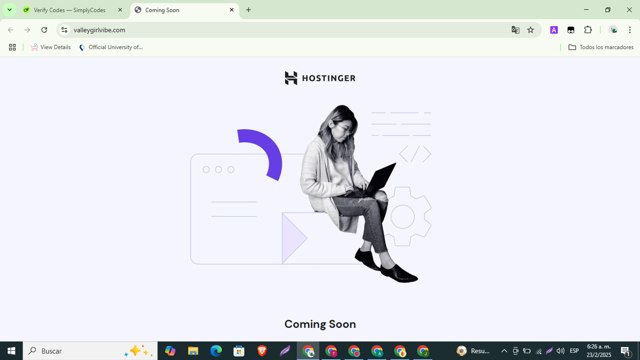This screenshot has width=640, height=360.
Task: Open the Chrome profile avatar
Action: pos(613,30)
